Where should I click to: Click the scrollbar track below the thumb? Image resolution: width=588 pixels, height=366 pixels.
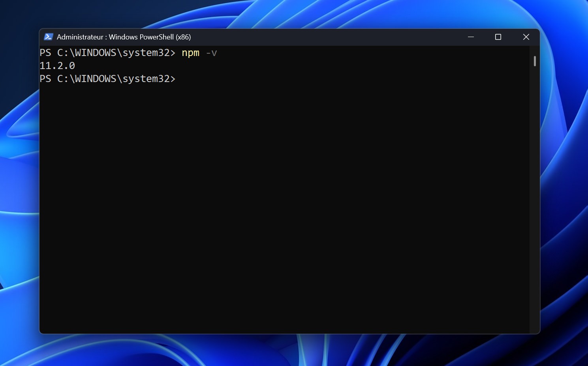pos(535,197)
